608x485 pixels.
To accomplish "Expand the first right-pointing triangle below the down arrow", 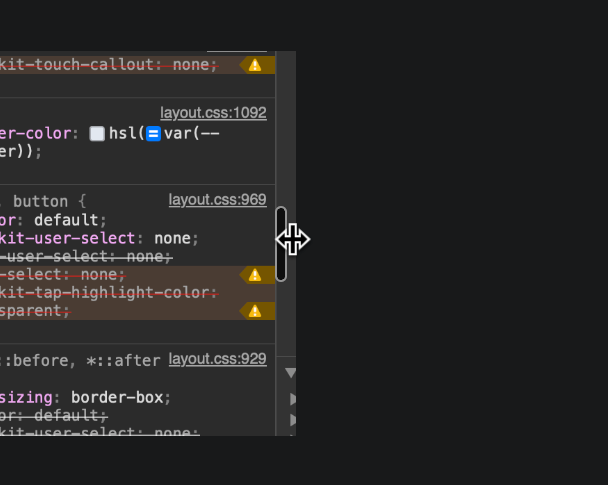I will pos(293,399).
